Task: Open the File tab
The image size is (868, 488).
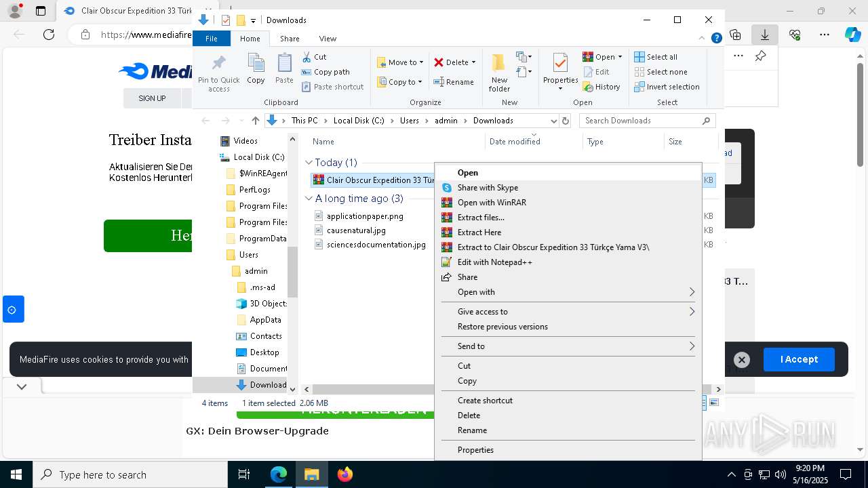Action: click(212, 39)
